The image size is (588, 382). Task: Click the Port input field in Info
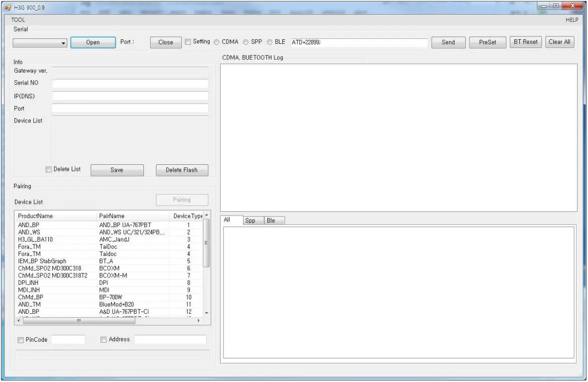click(x=130, y=109)
